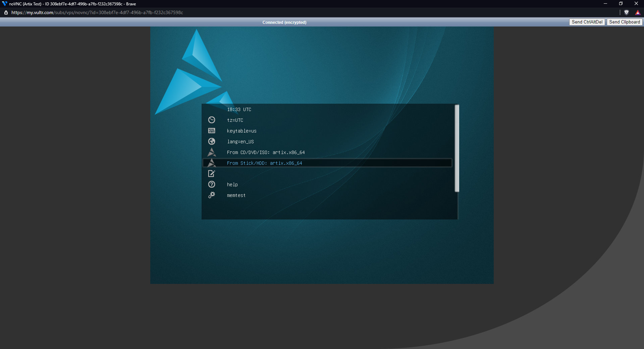
Task: Click the 18:33 UTC time text
Action: (239, 109)
